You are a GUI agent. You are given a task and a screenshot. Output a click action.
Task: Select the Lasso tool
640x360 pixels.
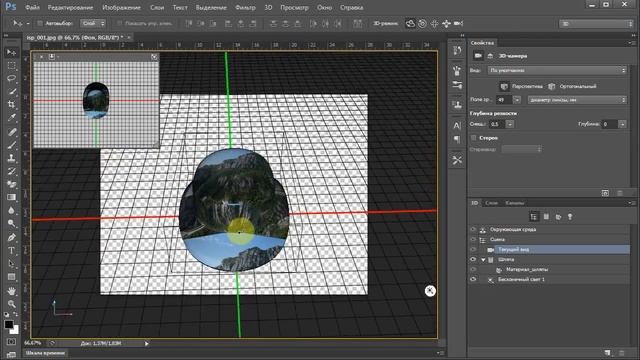[x=11, y=78]
